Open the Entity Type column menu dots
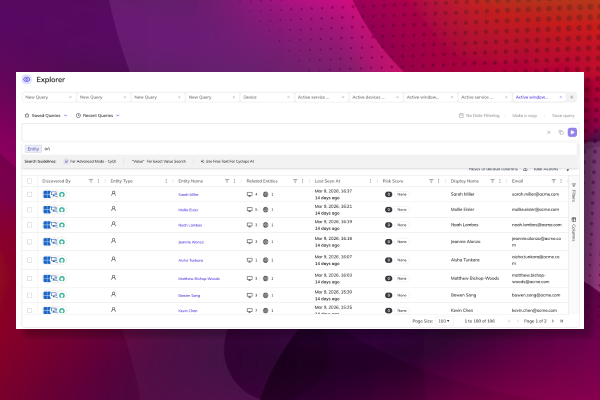 [x=166, y=181]
